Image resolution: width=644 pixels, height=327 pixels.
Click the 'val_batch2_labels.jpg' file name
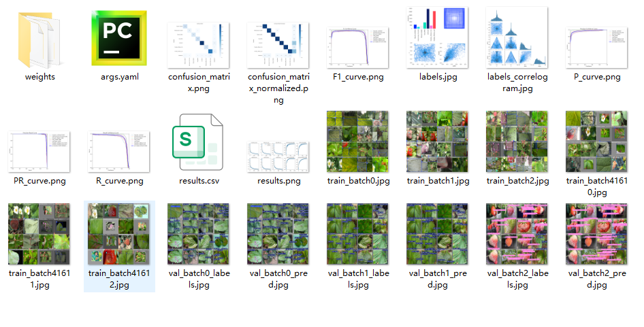click(x=517, y=279)
